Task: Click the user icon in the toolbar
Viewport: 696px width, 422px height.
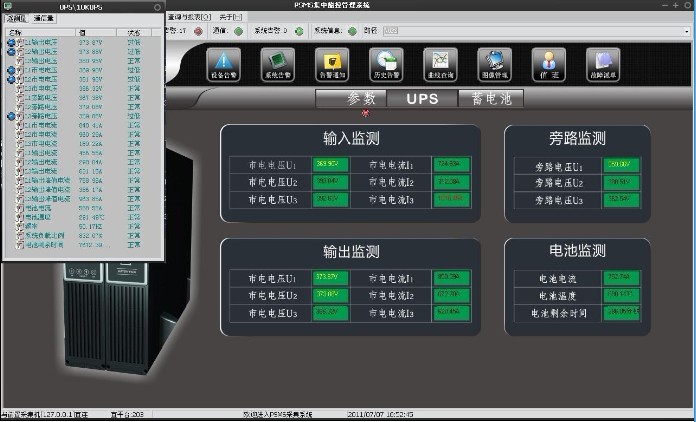Action: 549,65
